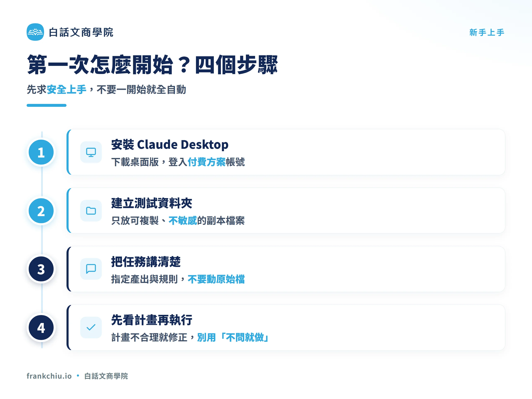Click the heading 先看計畫再執行

(152, 320)
